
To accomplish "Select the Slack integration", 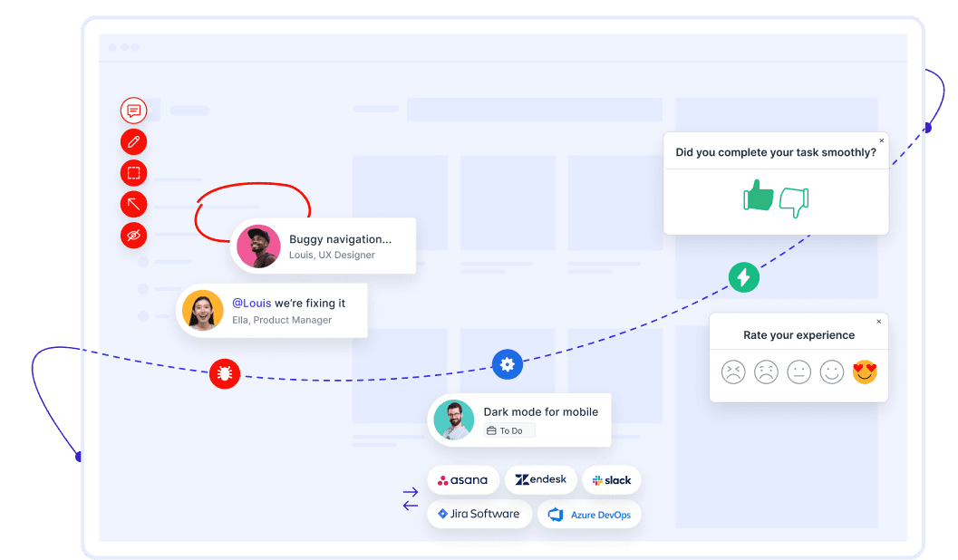I will point(612,480).
